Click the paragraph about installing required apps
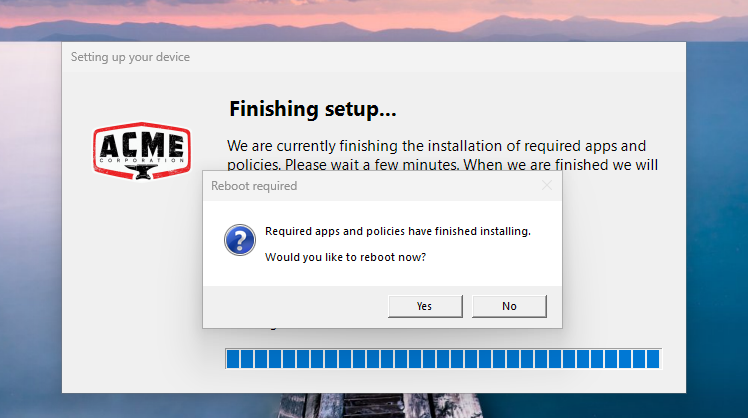This screenshot has height=418, width=748. 442,155
